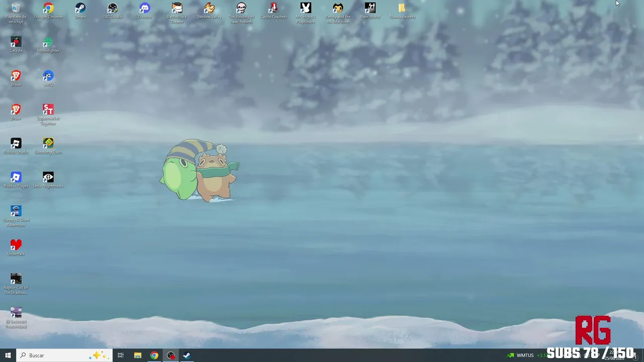Open the Windows Start menu
This screenshot has height=362, width=644.
pos(8,355)
